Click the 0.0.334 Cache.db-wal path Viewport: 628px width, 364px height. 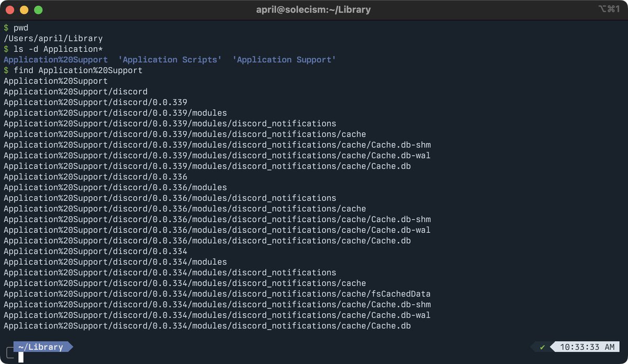217,315
